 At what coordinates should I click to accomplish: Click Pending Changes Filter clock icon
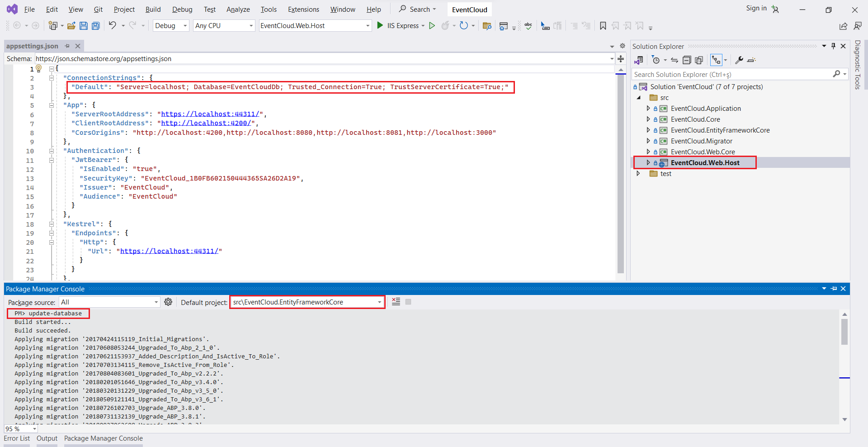pyautogui.click(x=656, y=60)
